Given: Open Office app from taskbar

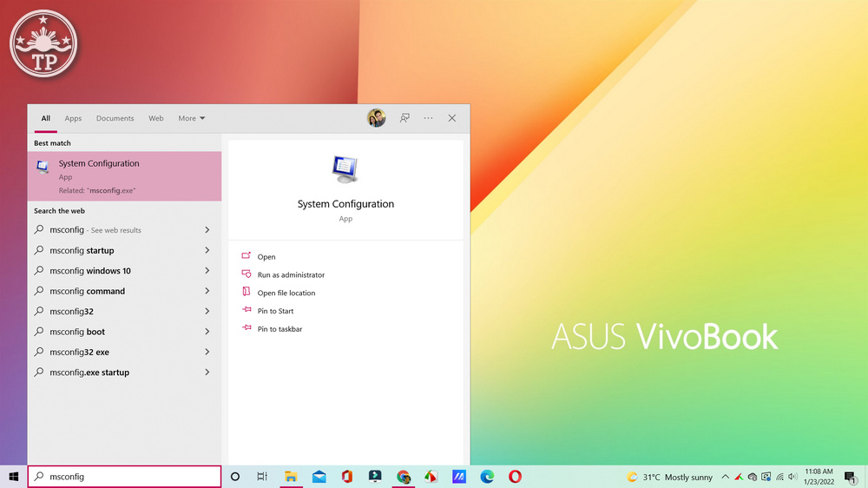Looking at the screenshot, I should pyautogui.click(x=347, y=477).
